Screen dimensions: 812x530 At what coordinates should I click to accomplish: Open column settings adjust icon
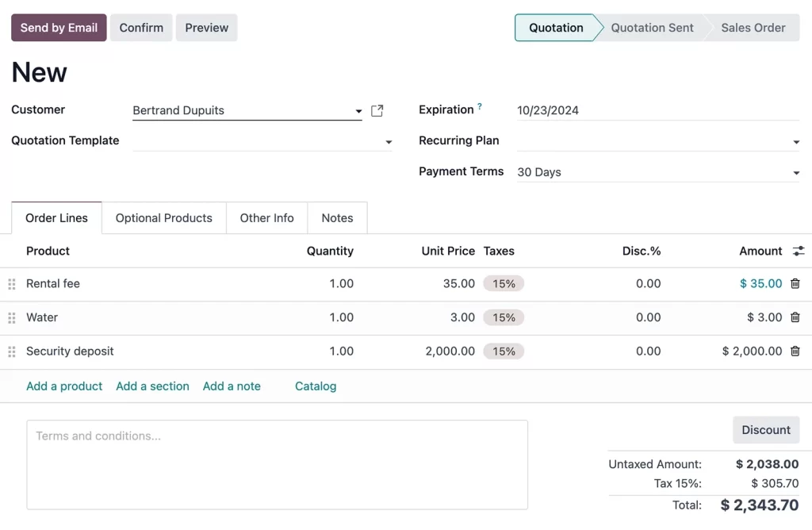click(x=799, y=251)
